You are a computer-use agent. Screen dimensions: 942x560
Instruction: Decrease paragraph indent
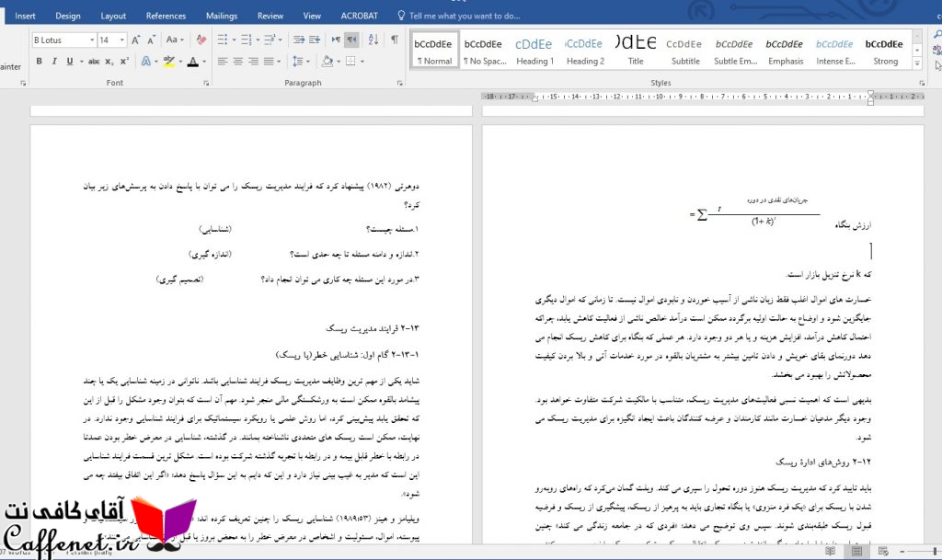click(x=299, y=40)
